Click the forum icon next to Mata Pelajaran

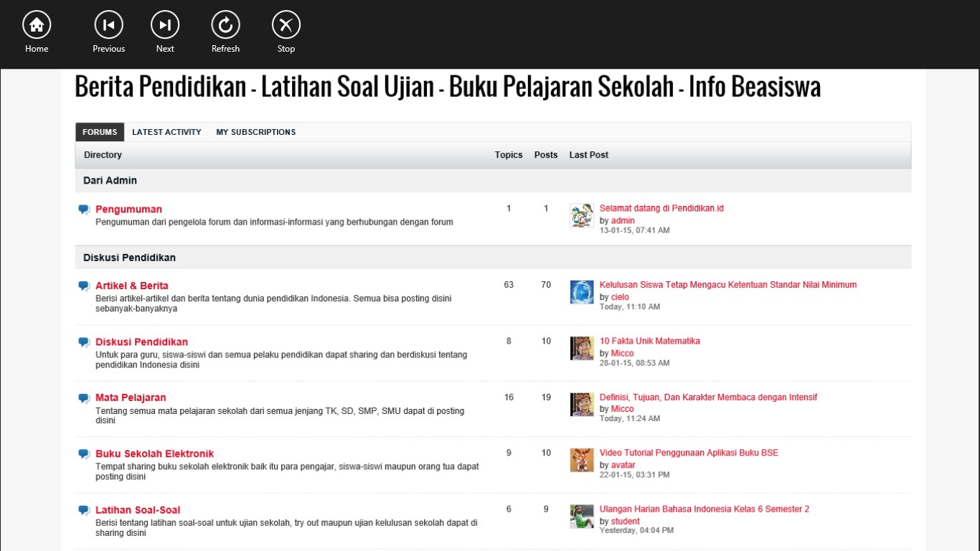coord(84,397)
